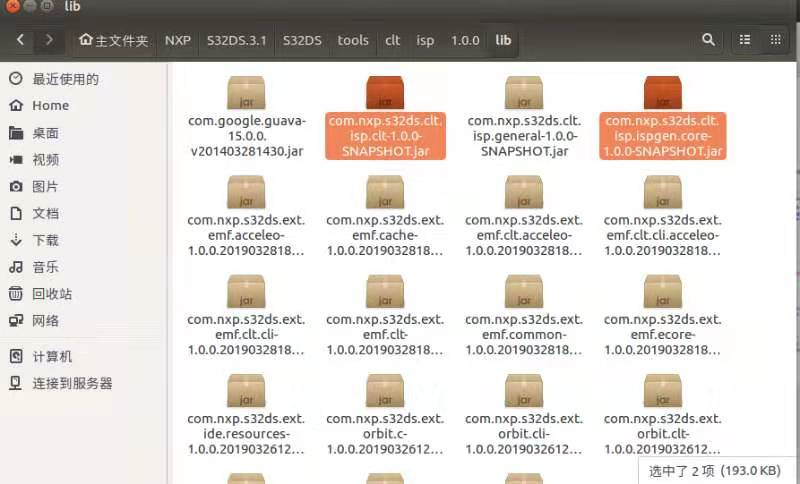Screen dimensions: 800x484
Task: Open 回收站 in sidebar
Action: (x=41, y=294)
